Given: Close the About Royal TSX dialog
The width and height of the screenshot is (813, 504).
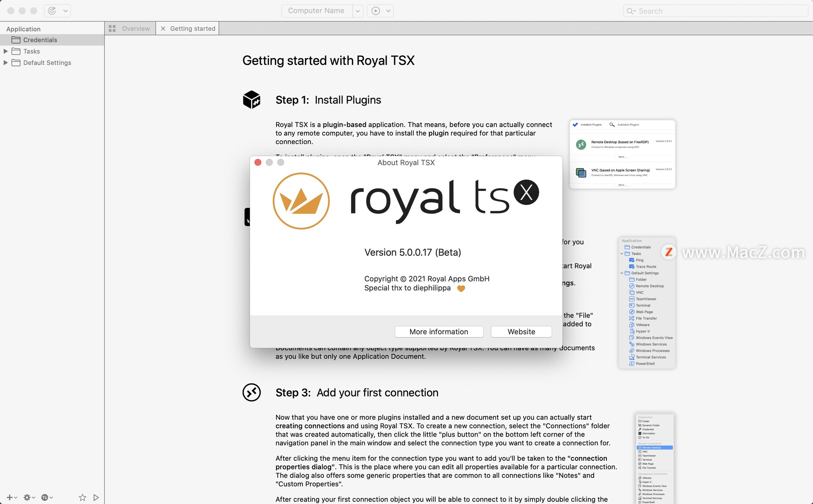Looking at the screenshot, I should click(258, 162).
